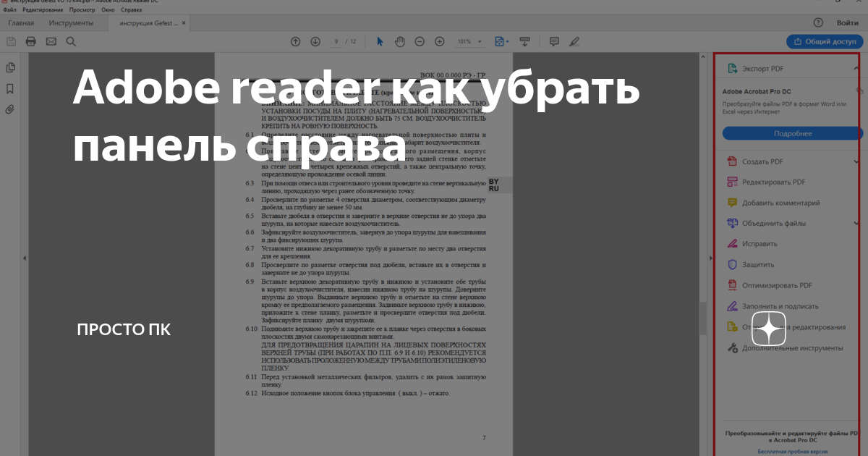The width and height of the screenshot is (868, 456).
Task: Close the инструкция Gefest document tab
Action: [x=184, y=23]
